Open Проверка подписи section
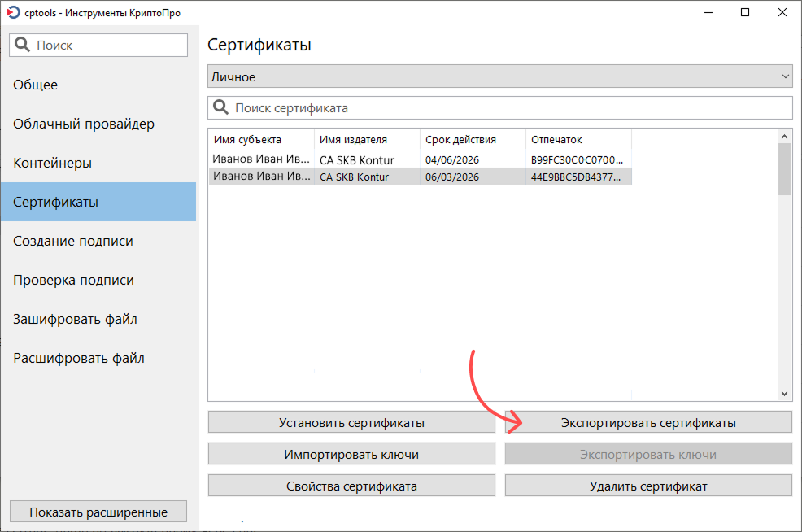This screenshot has height=532, width=802. (73, 280)
